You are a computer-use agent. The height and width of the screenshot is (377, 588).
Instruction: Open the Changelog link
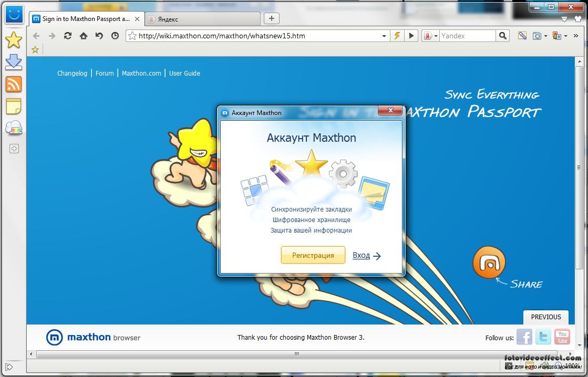click(72, 74)
